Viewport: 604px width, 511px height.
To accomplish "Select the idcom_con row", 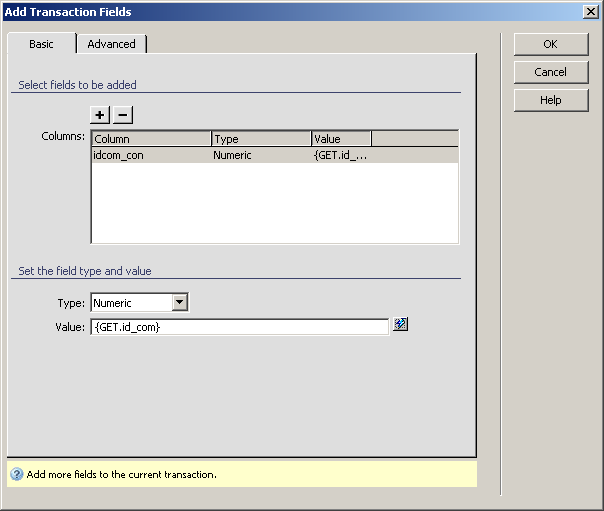I will 150,155.
